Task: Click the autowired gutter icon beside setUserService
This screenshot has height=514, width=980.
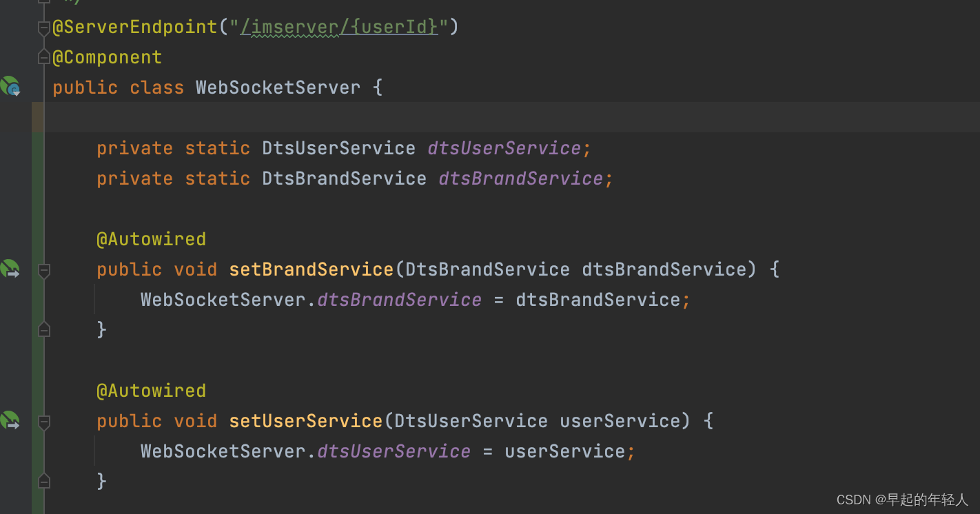Action: coord(10,420)
